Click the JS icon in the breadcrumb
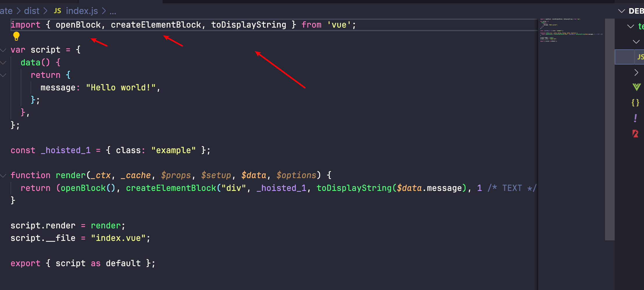Image resolution: width=644 pixels, height=290 pixels. (x=57, y=11)
